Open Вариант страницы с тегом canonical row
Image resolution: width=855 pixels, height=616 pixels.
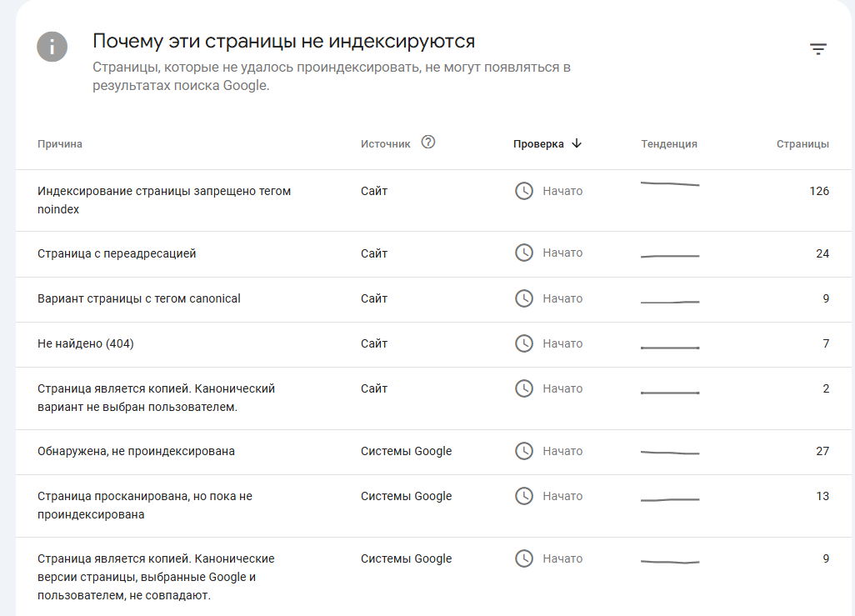point(433,299)
